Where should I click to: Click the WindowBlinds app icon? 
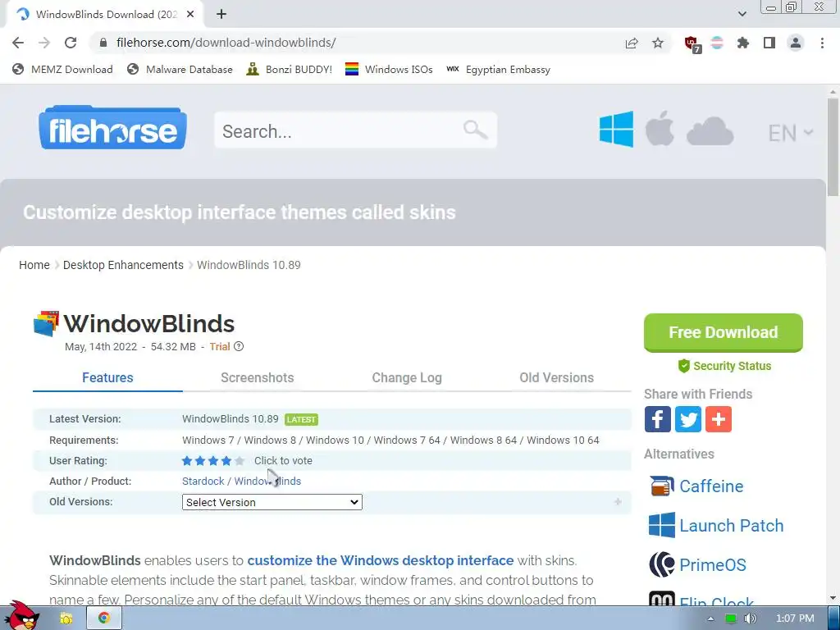[x=46, y=323]
